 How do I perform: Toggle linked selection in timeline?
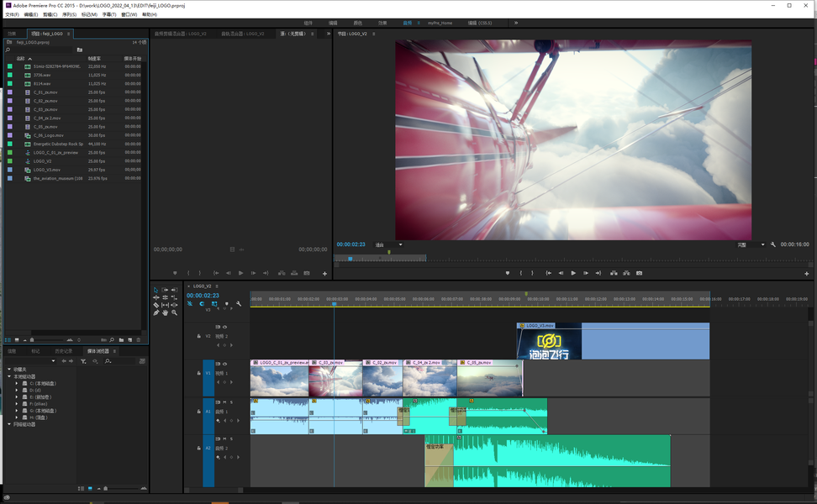(x=214, y=303)
